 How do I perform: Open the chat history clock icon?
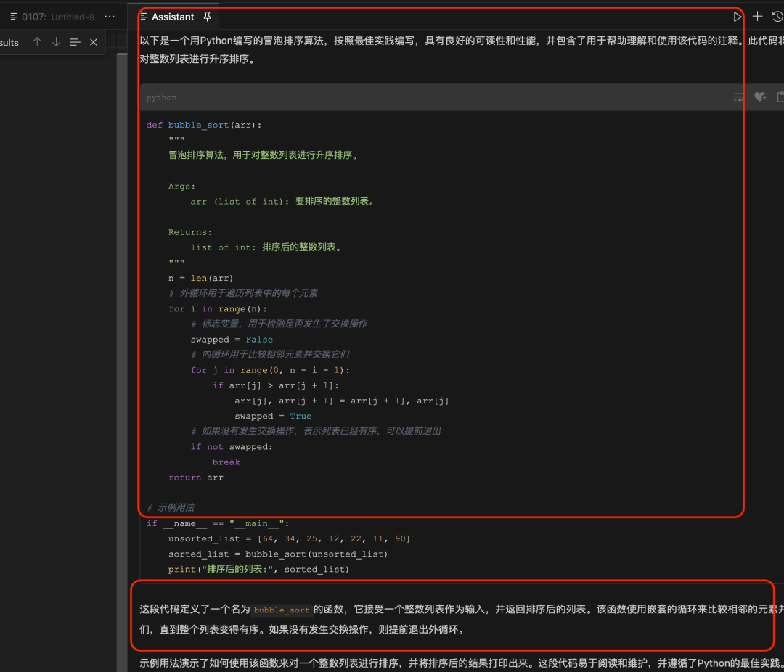(777, 17)
